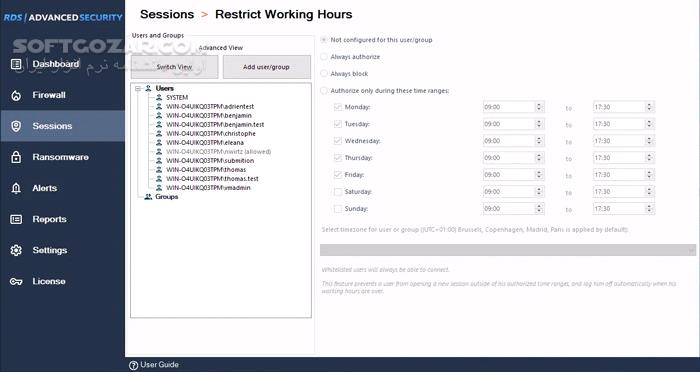Select the Always authorize option

pyautogui.click(x=324, y=57)
